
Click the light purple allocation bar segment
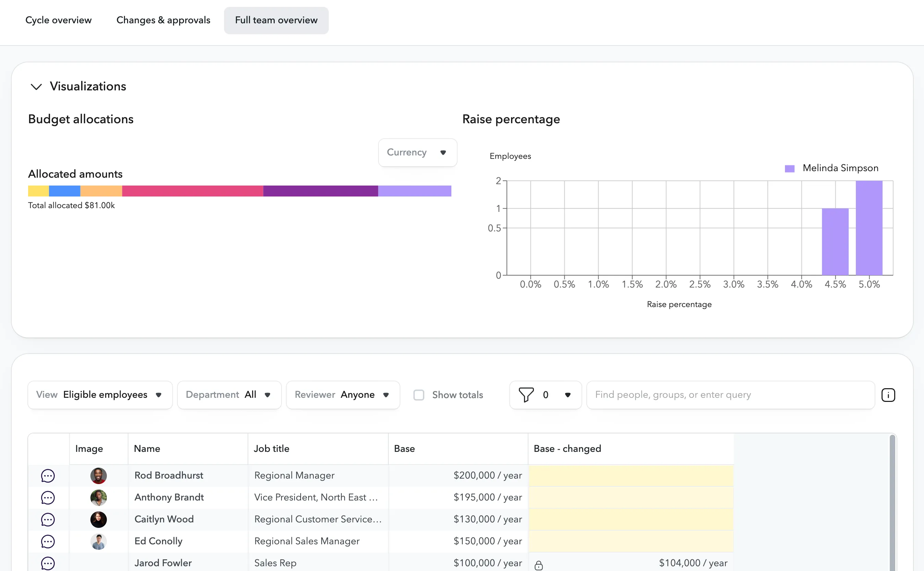[x=415, y=191]
